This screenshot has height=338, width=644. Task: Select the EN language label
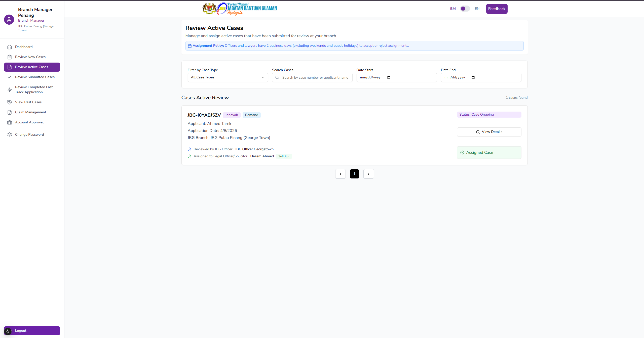point(477,9)
